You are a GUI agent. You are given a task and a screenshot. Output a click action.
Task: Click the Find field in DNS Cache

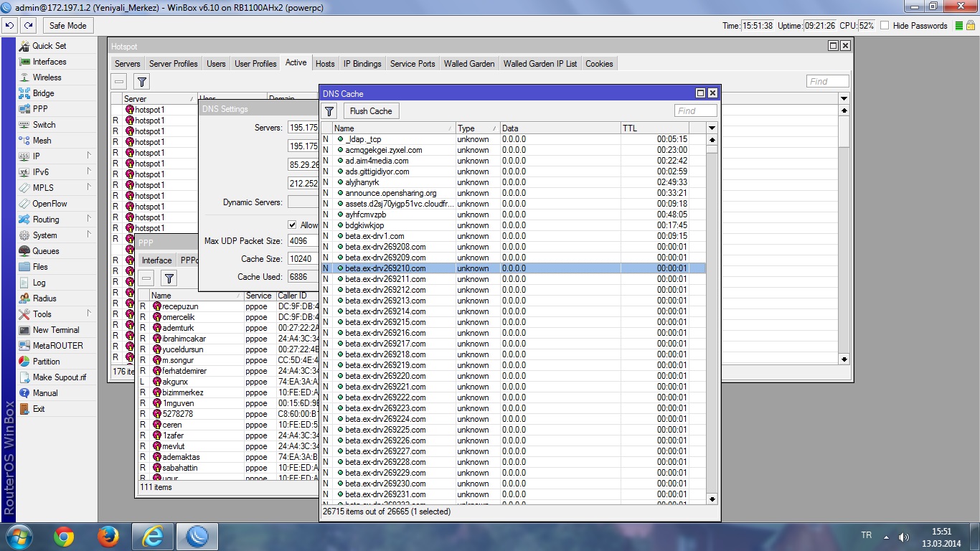(x=695, y=110)
